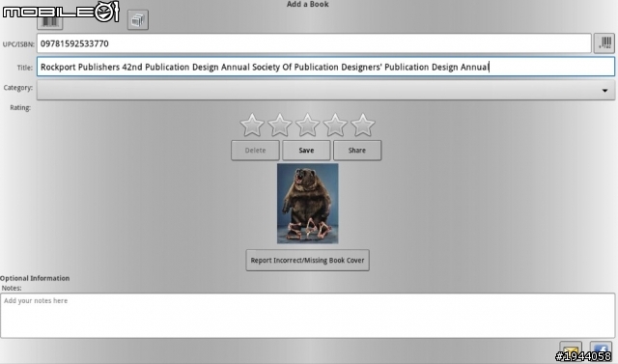Set rating to four stars
618x364 pixels.
point(335,125)
